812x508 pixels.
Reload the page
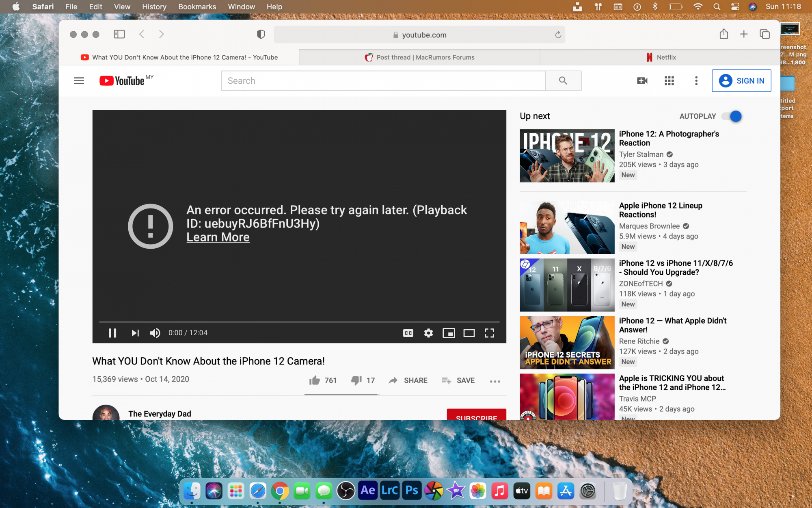tap(558, 35)
